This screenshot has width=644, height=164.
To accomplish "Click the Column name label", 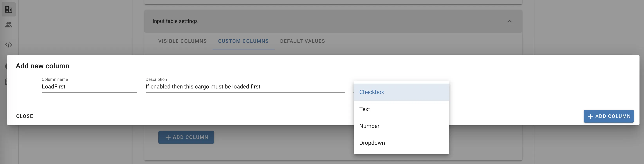I will tap(54, 79).
